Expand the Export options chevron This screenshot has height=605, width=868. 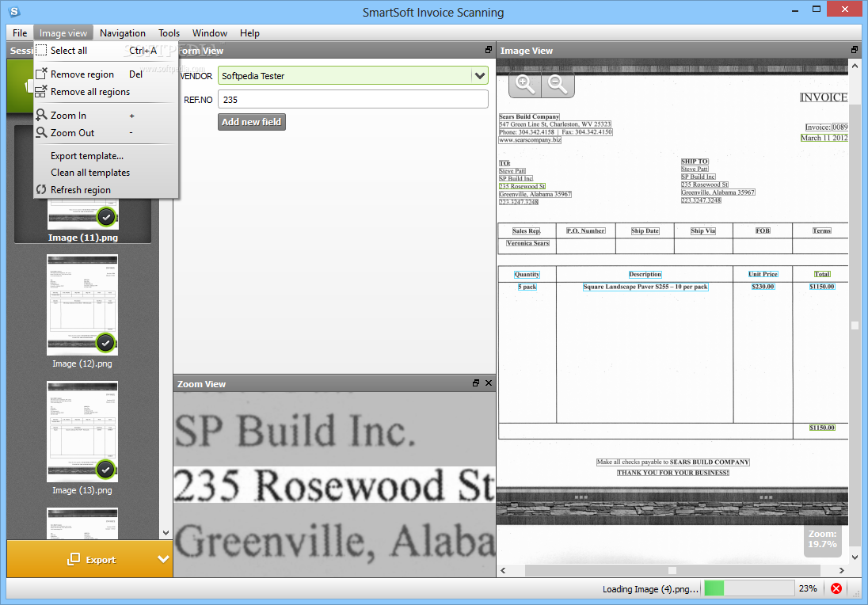point(163,559)
